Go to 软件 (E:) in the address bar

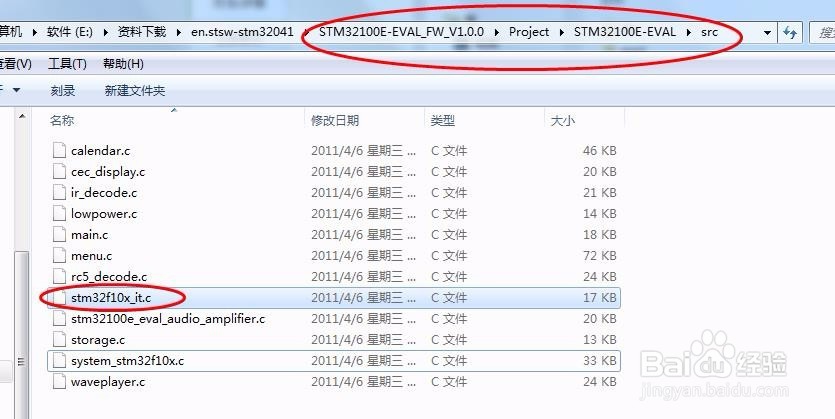tap(70, 32)
